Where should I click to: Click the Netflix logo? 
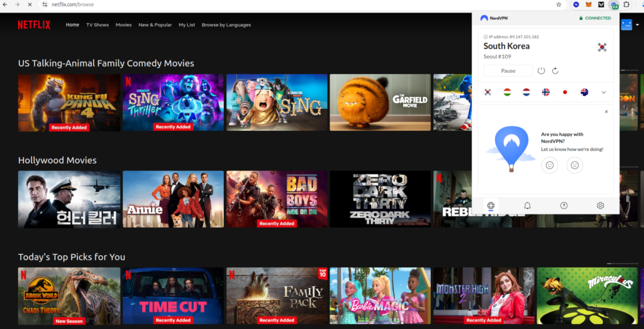pos(34,25)
